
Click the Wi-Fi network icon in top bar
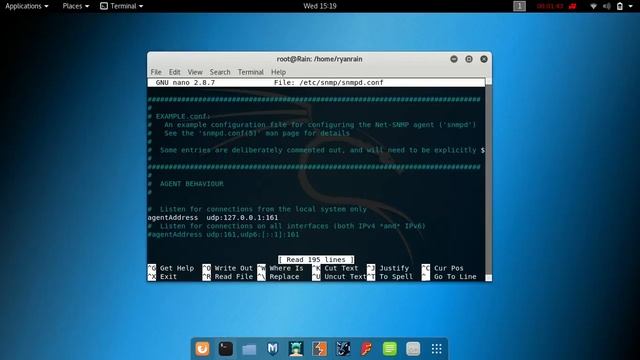click(x=593, y=6)
